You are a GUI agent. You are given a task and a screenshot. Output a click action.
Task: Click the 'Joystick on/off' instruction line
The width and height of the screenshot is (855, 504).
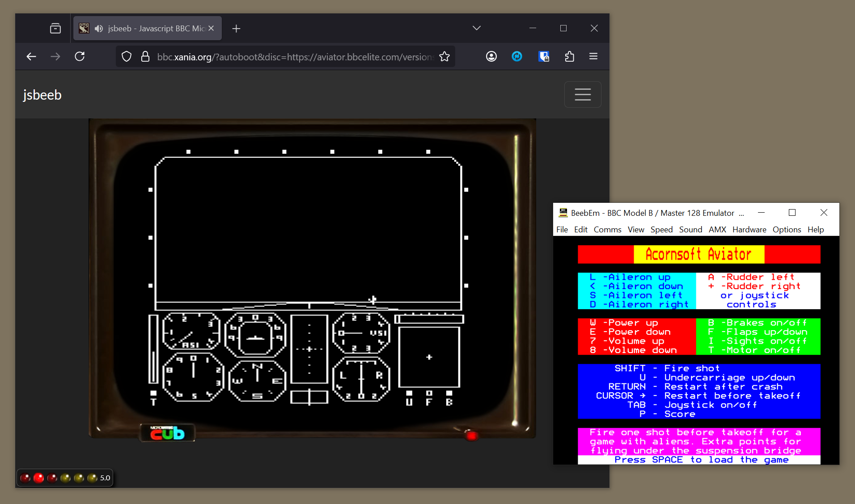pyautogui.click(x=692, y=405)
